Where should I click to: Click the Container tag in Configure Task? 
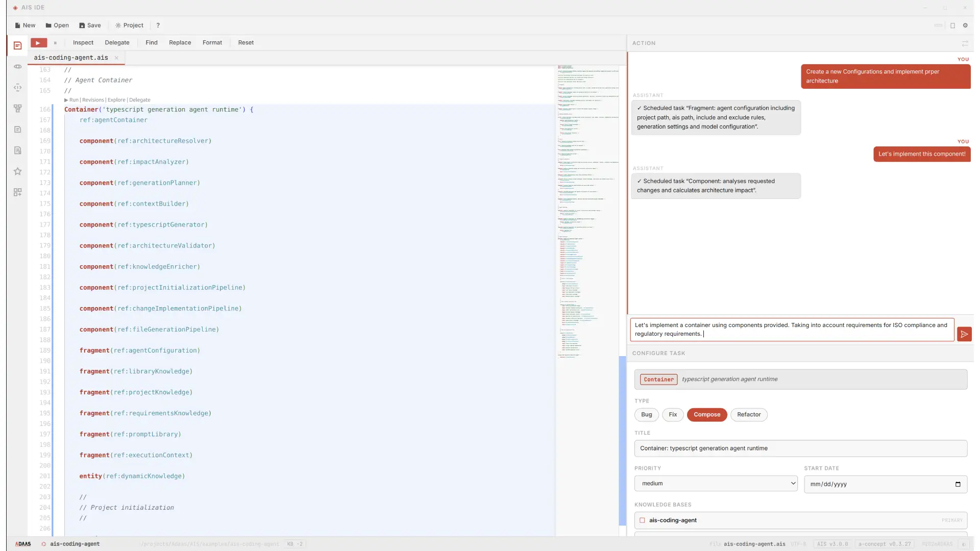click(658, 380)
